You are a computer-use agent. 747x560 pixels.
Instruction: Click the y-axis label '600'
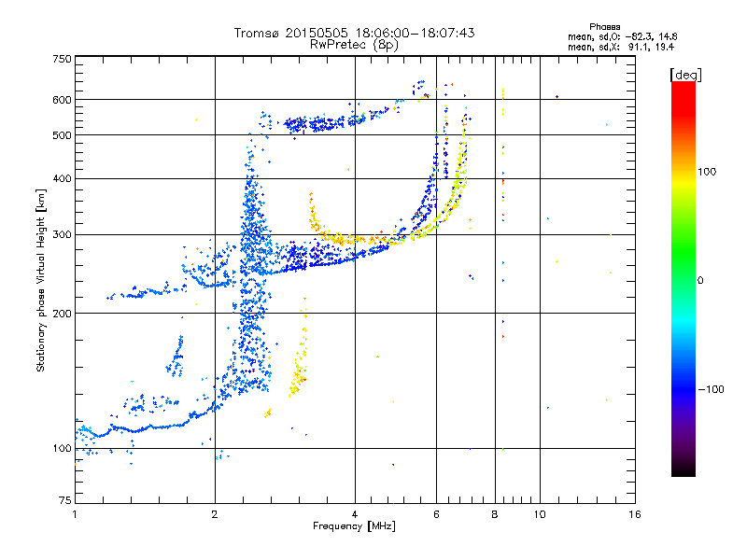[x=62, y=100]
